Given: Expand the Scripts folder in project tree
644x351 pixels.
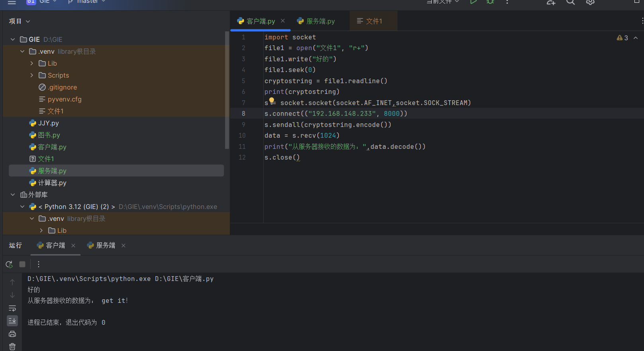Looking at the screenshot, I should 32,75.
